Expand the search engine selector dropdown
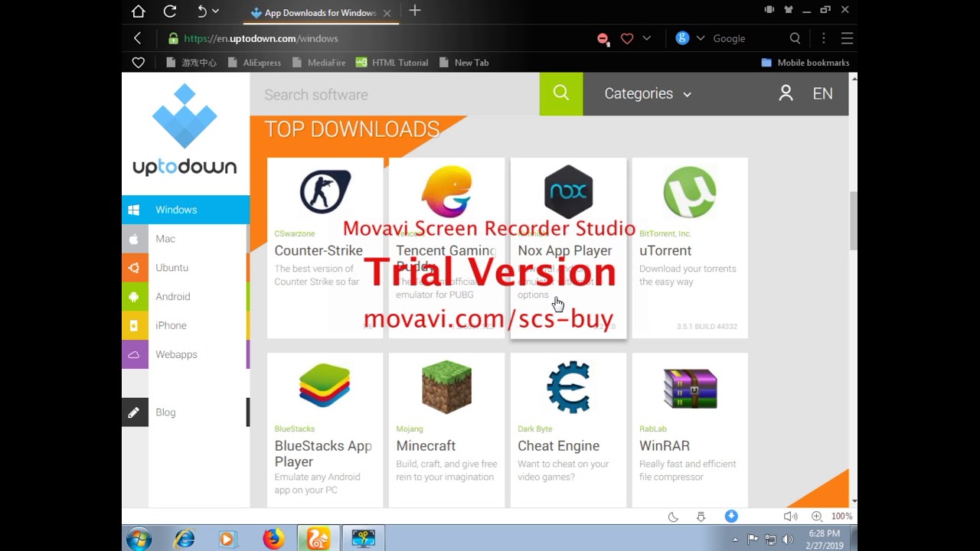Image resolution: width=980 pixels, height=551 pixels. pos(700,38)
